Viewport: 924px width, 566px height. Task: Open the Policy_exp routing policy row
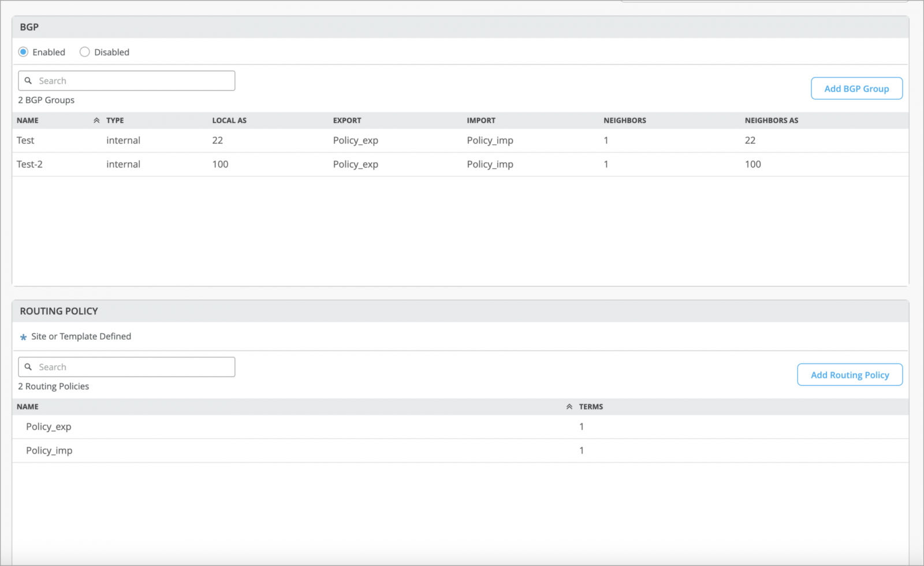(x=49, y=427)
